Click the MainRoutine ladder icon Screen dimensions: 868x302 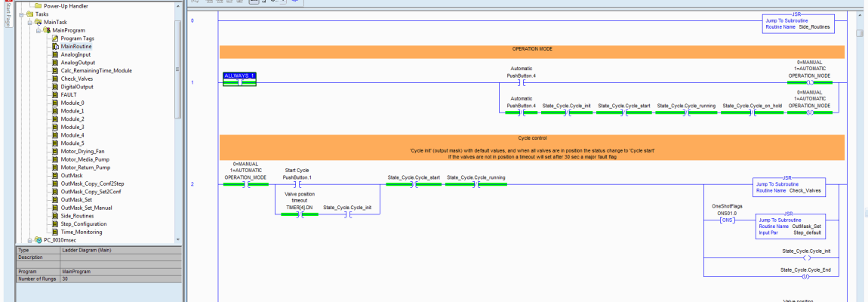(x=55, y=47)
